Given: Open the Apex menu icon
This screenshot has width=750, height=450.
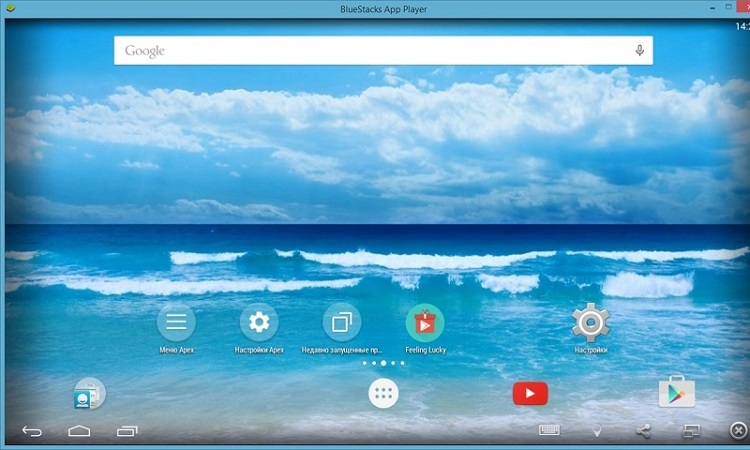Looking at the screenshot, I should pyautogui.click(x=176, y=322).
